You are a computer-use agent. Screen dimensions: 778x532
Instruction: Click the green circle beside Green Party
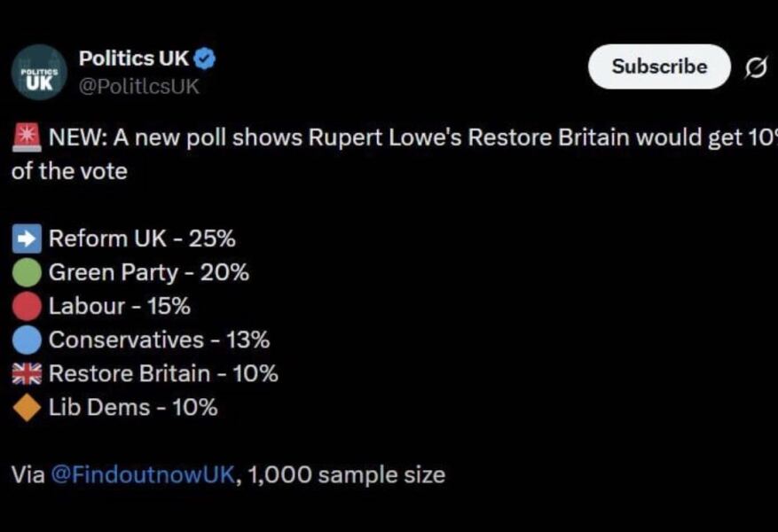[28, 273]
